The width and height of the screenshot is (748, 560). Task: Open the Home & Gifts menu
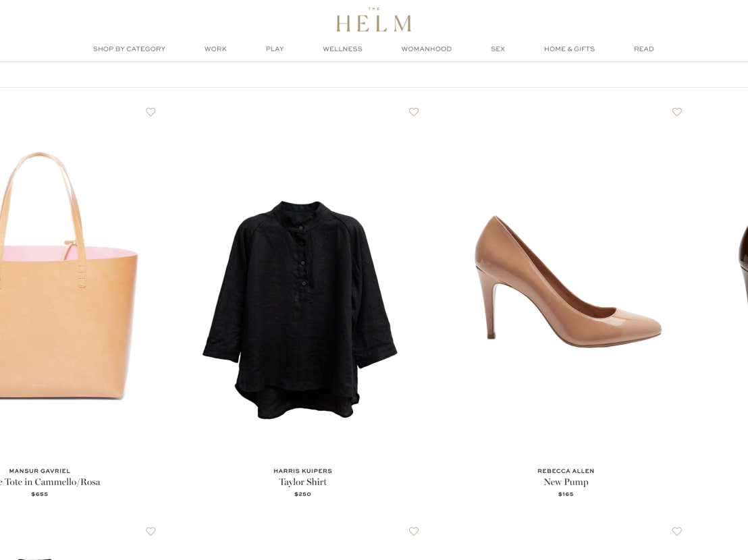pyautogui.click(x=569, y=49)
